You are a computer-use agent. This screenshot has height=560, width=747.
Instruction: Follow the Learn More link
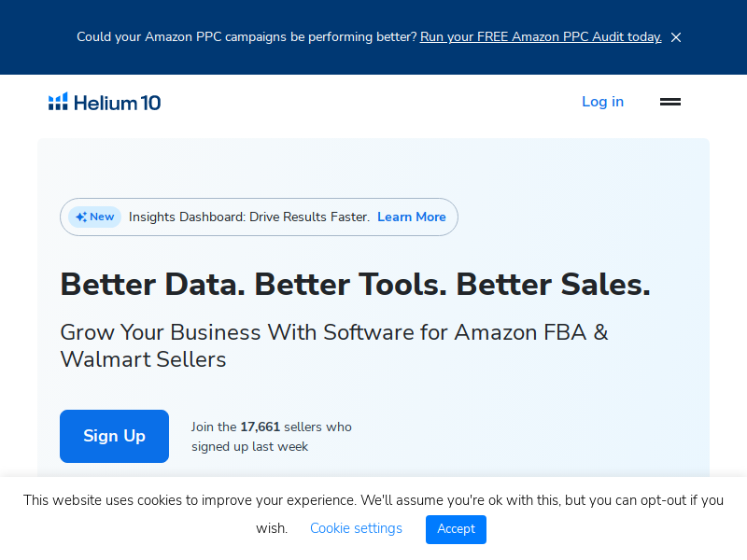click(x=412, y=217)
